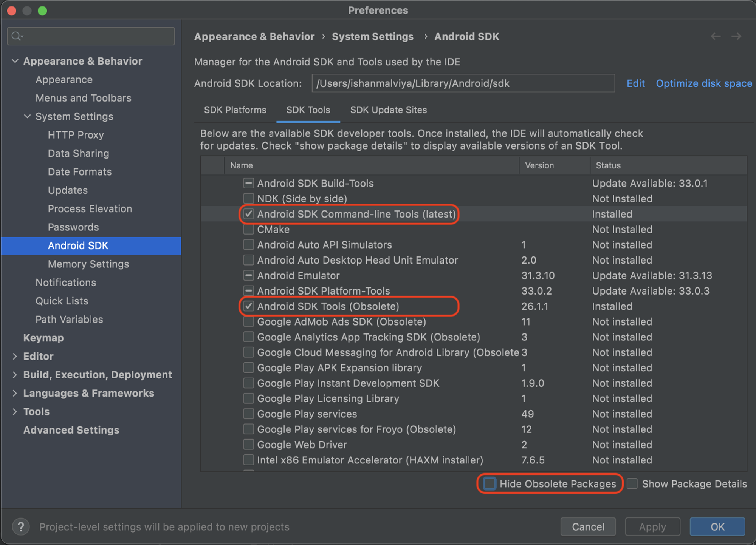This screenshot has height=545, width=756.
Task: Check Google AdMob Ads SDK (Obsolete)
Action: coord(248,321)
